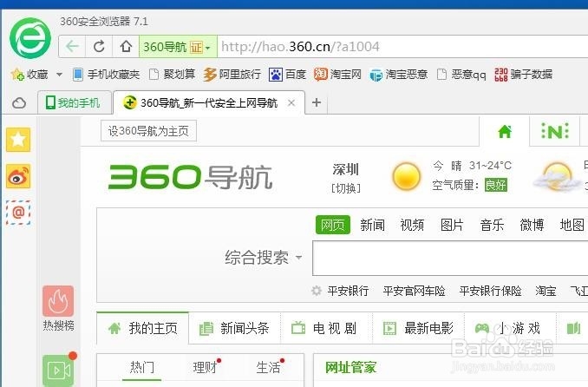Screen dimensions: 588x387
Task: Select the 地图 search category
Action: click(x=572, y=225)
